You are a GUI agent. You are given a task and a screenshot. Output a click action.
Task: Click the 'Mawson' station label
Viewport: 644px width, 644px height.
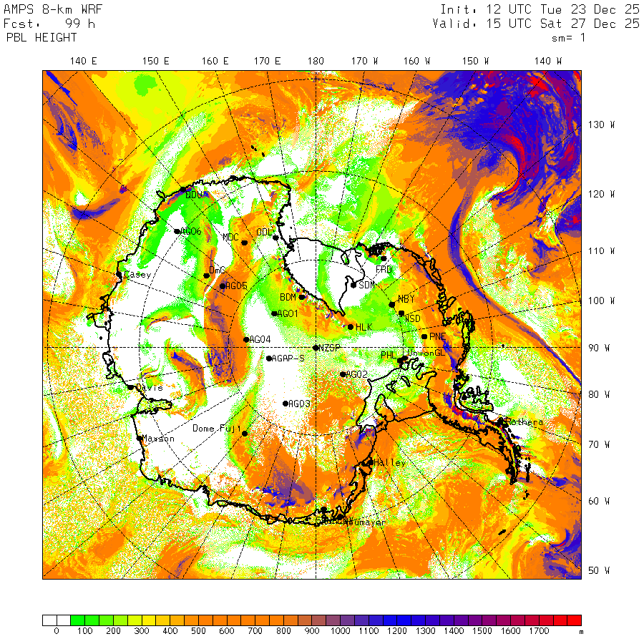point(158,439)
